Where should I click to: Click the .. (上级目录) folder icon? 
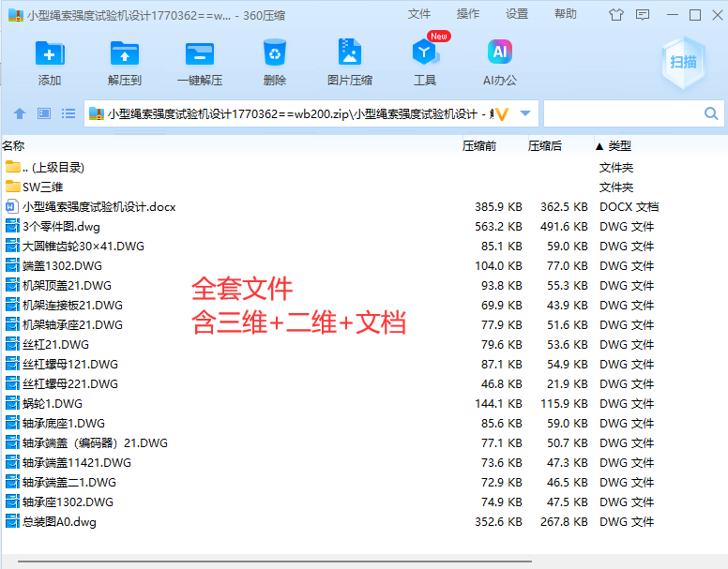[13, 167]
